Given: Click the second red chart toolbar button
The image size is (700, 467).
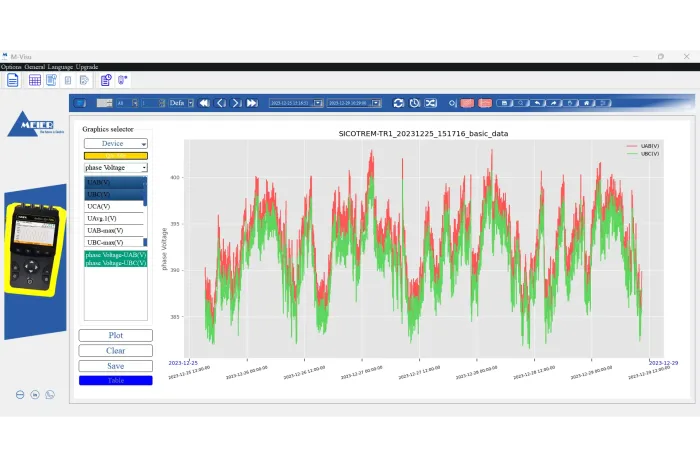Looking at the screenshot, I should [485, 103].
